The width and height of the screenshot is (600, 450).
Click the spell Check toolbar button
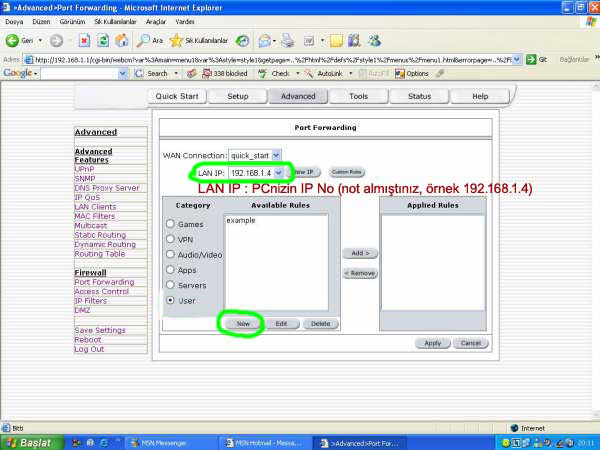pos(274,73)
